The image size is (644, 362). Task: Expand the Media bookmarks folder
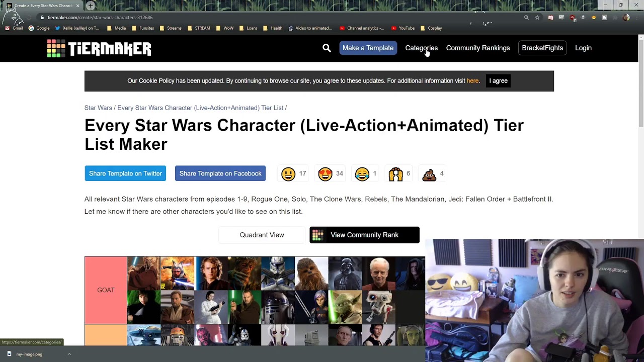click(117, 28)
